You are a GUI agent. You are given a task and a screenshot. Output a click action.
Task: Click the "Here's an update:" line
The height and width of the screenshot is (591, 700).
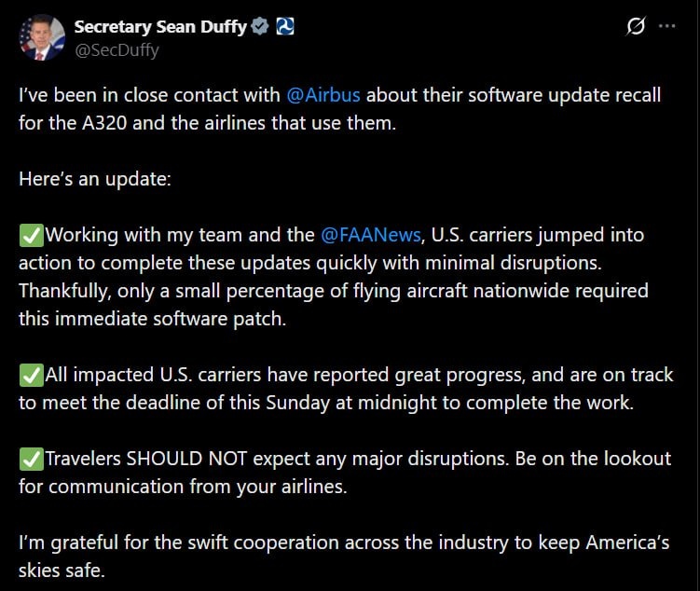tap(94, 179)
